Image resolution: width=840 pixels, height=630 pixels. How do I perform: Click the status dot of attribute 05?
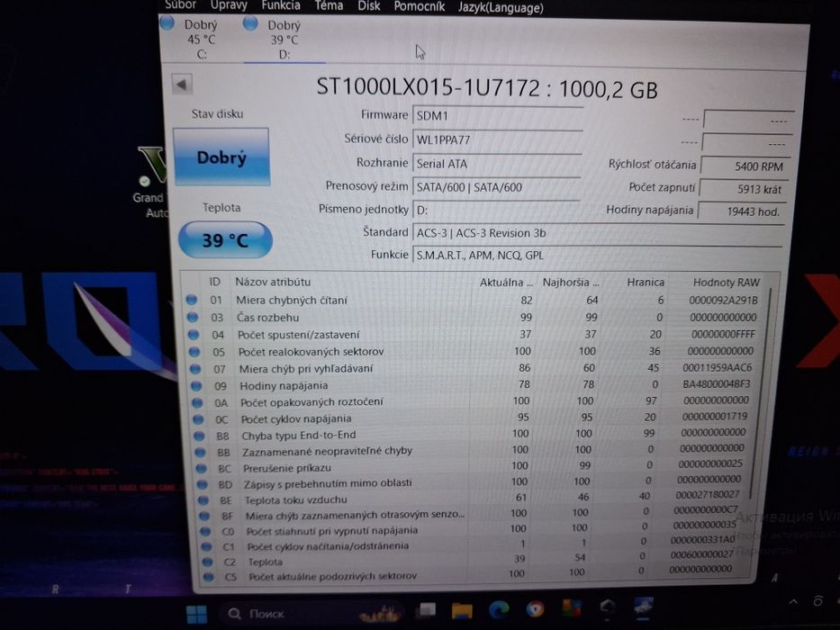[194, 351]
